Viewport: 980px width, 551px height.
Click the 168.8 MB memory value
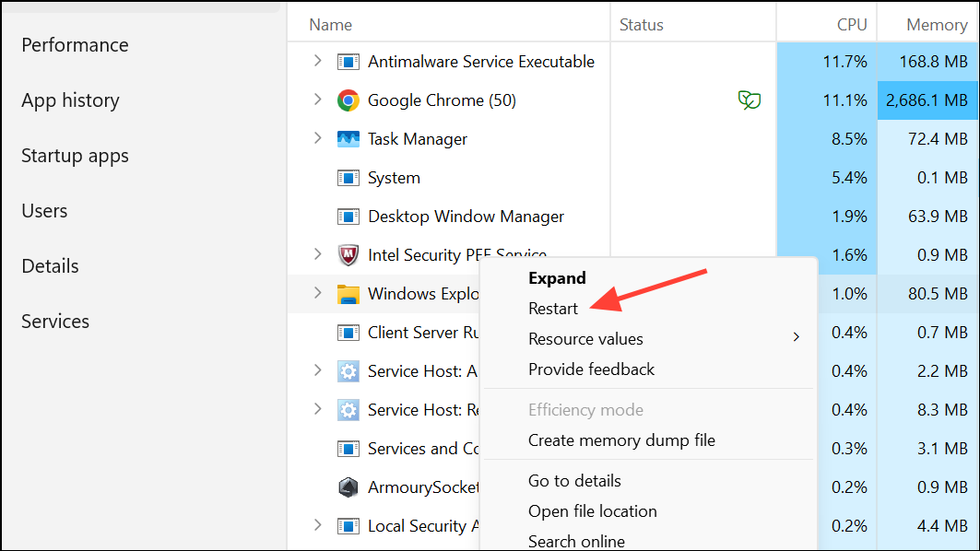point(934,62)
